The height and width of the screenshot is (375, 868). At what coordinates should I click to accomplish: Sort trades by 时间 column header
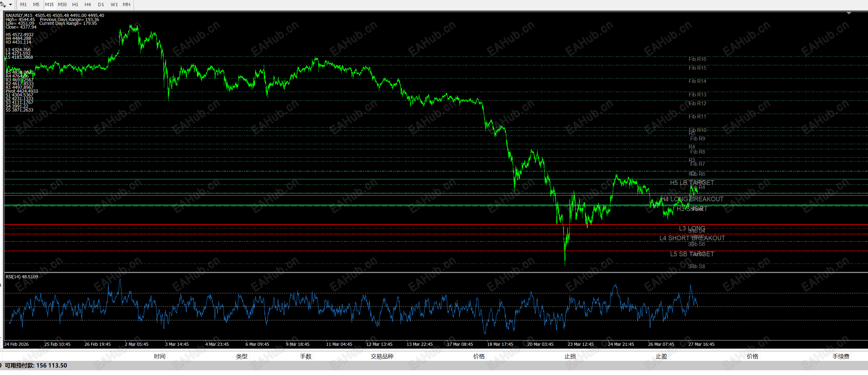point(159,356)
